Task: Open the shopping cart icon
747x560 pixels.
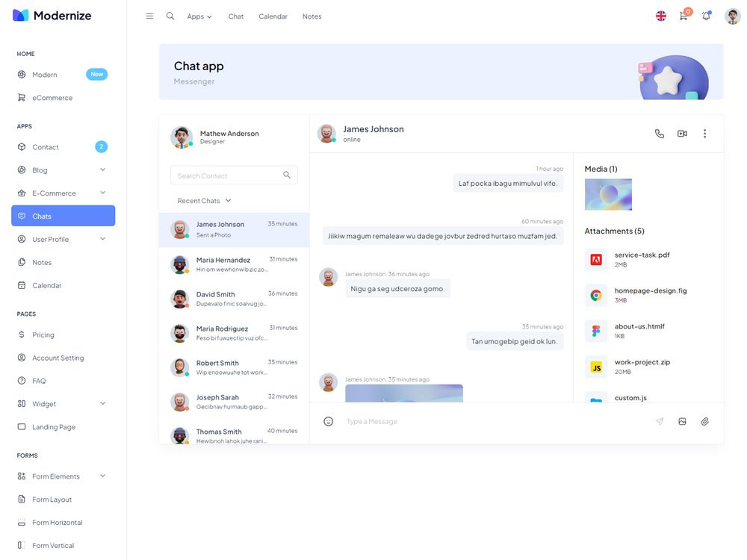Action: click(x=683, y=16)
